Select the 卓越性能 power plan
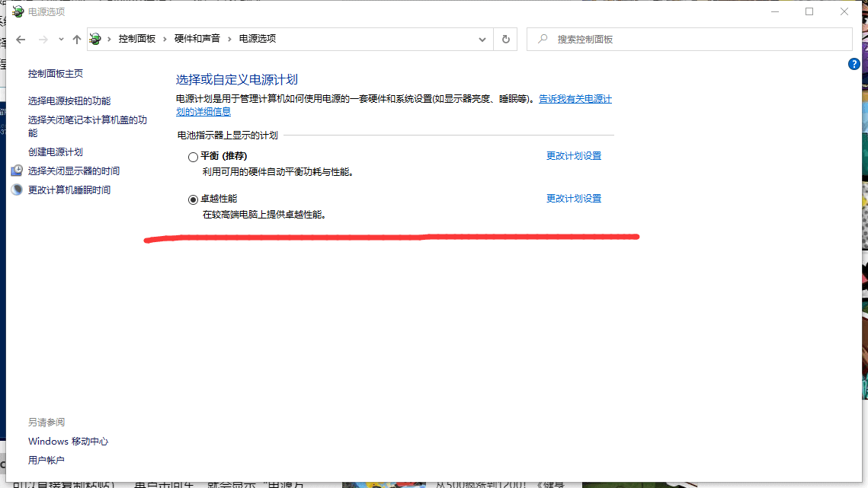 [193, 199]
